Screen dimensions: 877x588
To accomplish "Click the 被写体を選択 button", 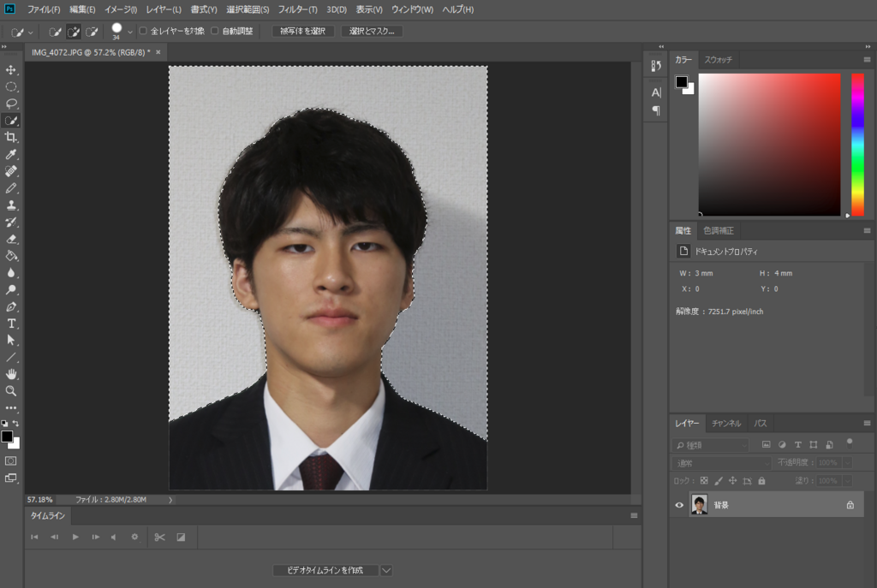I will [302, 32].
